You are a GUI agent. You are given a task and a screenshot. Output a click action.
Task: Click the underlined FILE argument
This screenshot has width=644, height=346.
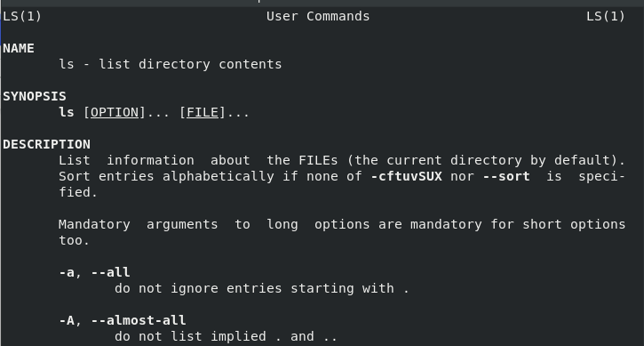(203, 112)
